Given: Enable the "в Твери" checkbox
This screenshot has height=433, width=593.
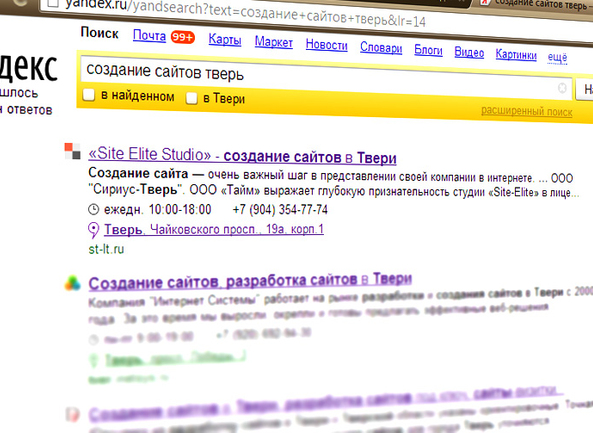Looking at the screenshot, I should 191,98.
